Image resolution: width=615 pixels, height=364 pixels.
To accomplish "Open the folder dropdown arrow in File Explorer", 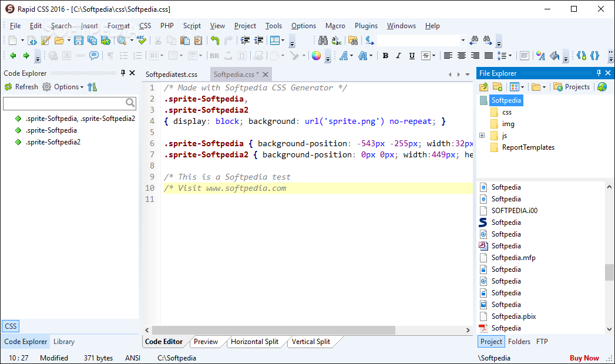I will point(544,87).
